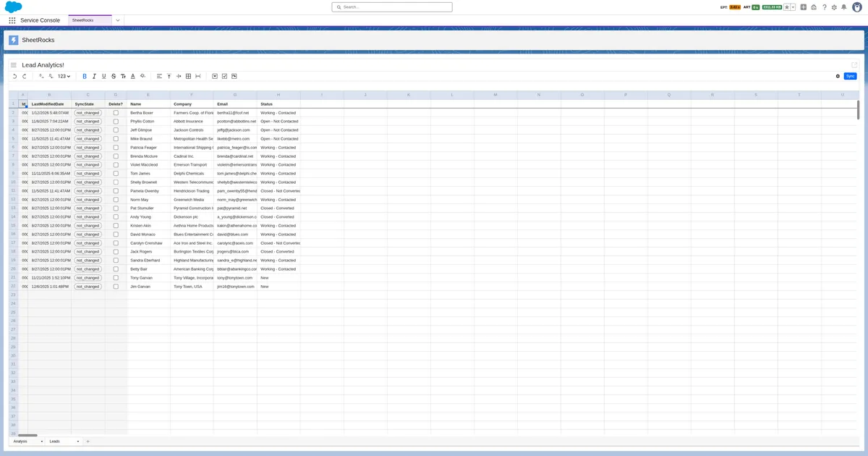Open fill color picker
The height and width of the screenshot is (456, 868).
point(142,76)
